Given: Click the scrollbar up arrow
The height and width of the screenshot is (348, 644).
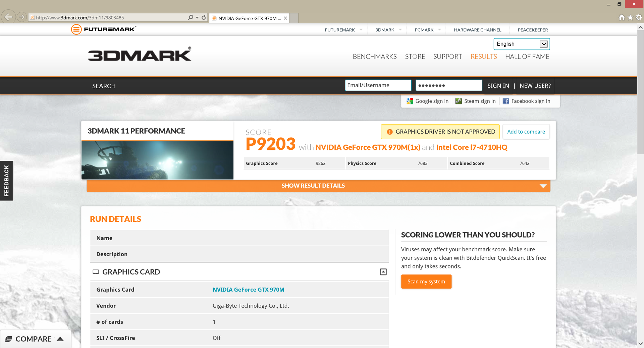Looking at the screenshot, I should click(640, 28).
